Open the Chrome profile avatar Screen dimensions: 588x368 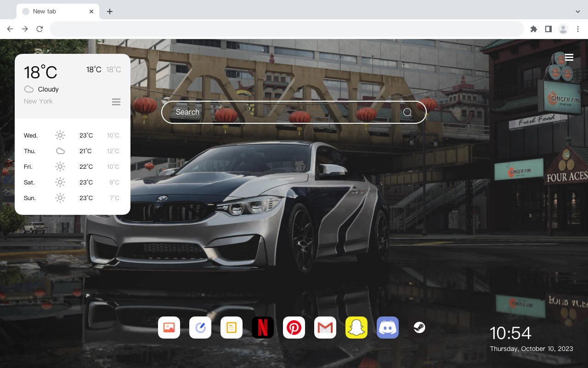coord(563,29)
